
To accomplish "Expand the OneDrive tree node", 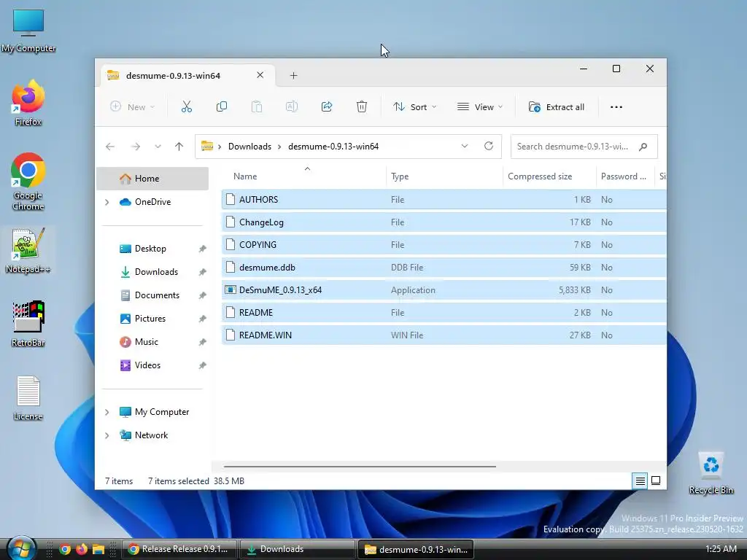I will (107, 203).
